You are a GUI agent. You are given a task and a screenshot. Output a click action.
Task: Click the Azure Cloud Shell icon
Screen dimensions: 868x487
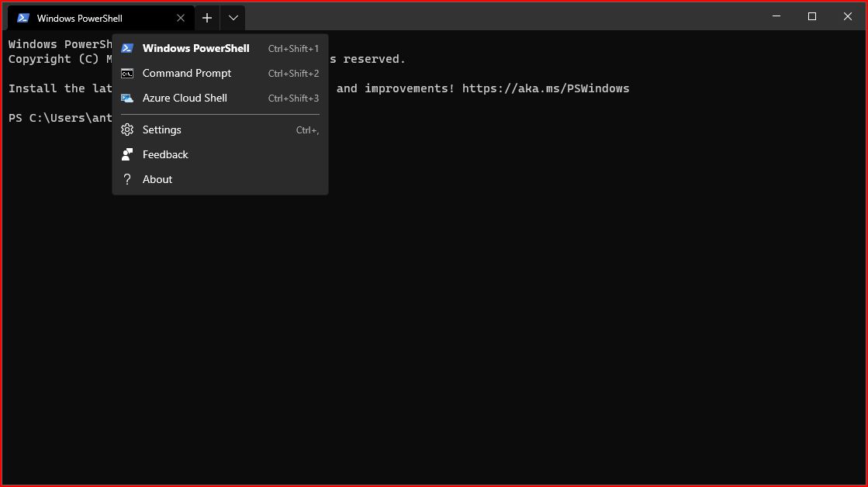click(x=127, y=98)
